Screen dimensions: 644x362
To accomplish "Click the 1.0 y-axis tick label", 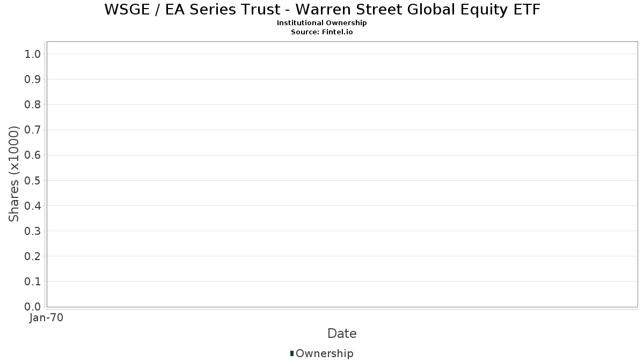I will pos(33,54).
